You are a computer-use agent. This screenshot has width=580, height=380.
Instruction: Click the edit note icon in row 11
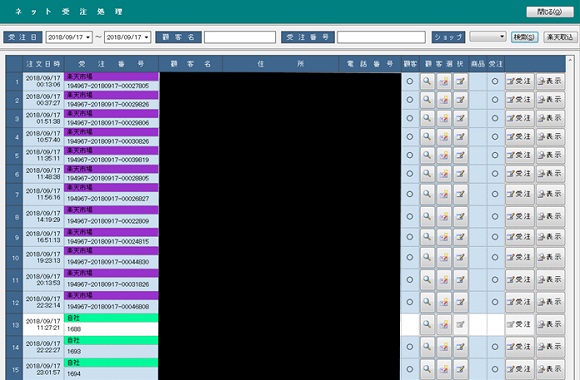click(461, 280)
